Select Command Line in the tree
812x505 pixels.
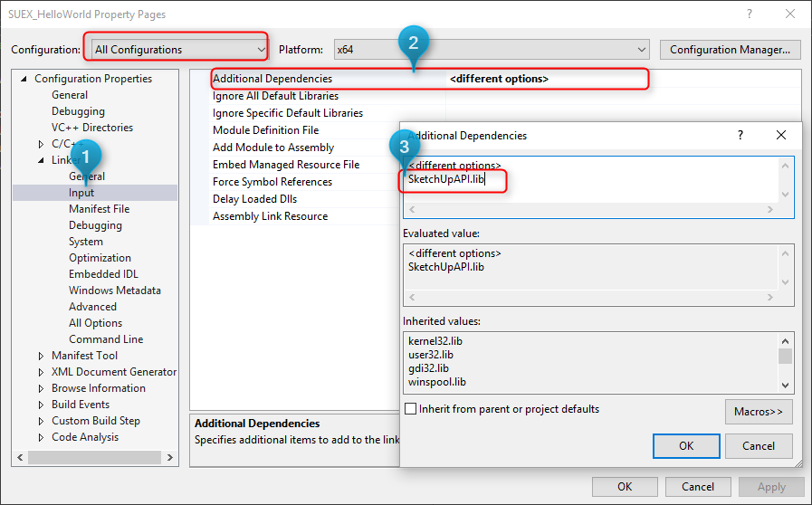[x=106, y=339]
